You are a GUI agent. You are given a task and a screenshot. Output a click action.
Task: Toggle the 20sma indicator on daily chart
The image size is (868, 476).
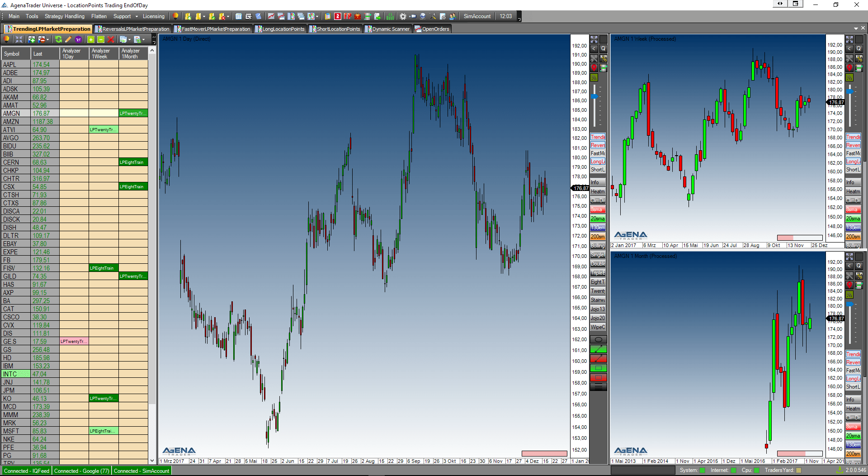pos(598,219)
